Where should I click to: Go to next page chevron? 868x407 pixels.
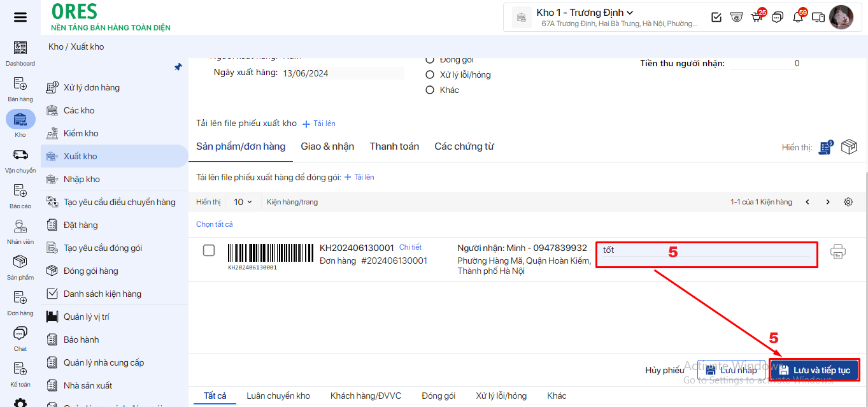pyautogui.click(x=827, y=202)
